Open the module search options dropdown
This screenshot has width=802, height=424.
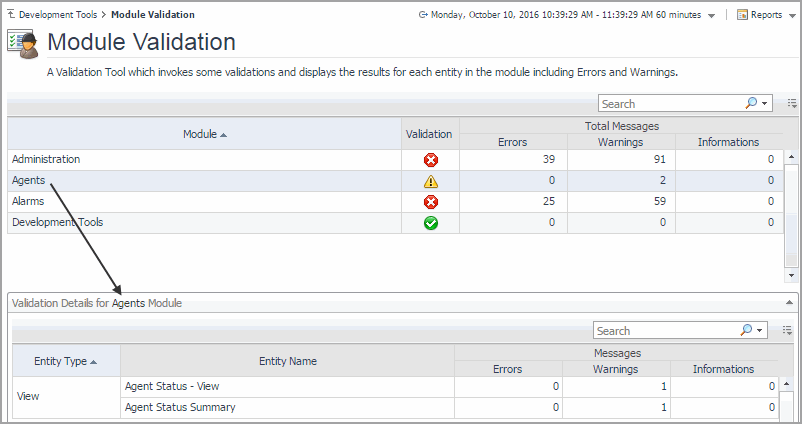(766, 104)
